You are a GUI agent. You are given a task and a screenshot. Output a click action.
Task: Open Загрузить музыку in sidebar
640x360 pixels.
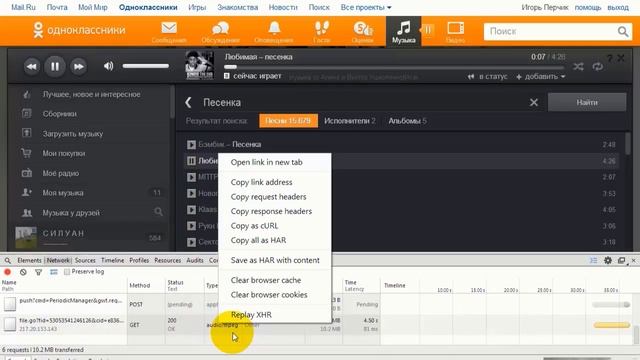(x=73, y=134)
